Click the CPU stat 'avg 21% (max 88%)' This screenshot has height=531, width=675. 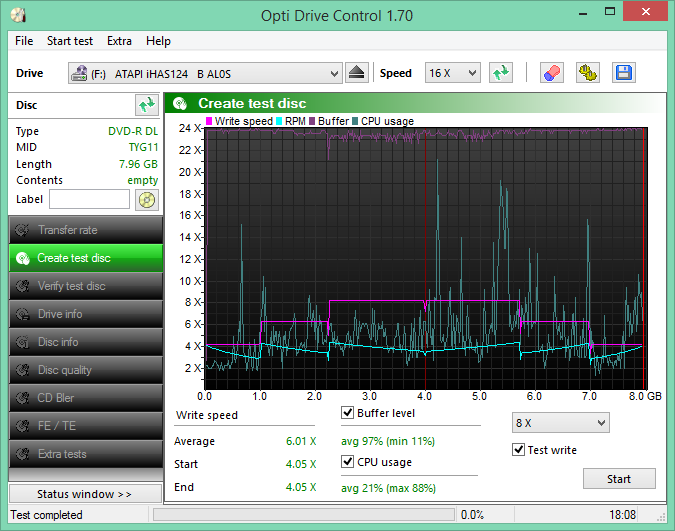[x=388, y=488]
